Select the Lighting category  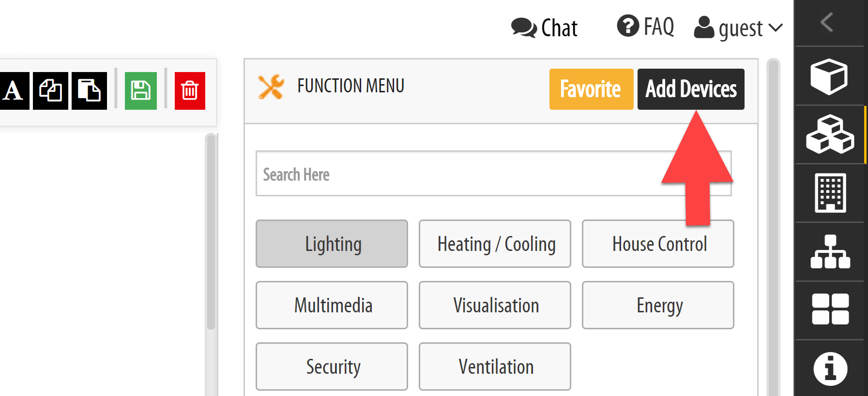pos(332,244)
